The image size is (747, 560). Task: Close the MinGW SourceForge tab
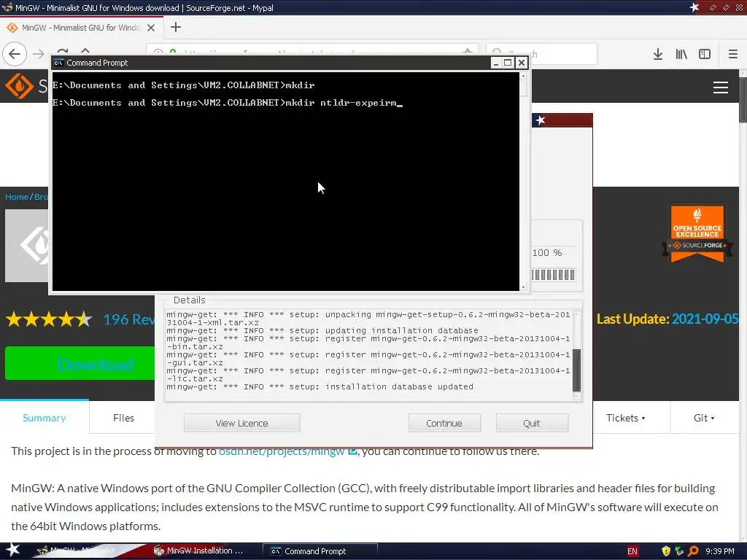point(151,28)
